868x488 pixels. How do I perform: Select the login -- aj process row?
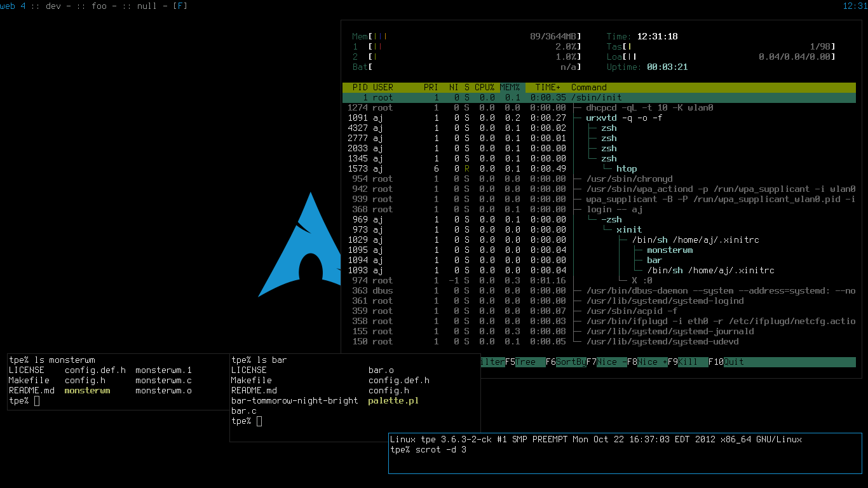tap(599, 210)
